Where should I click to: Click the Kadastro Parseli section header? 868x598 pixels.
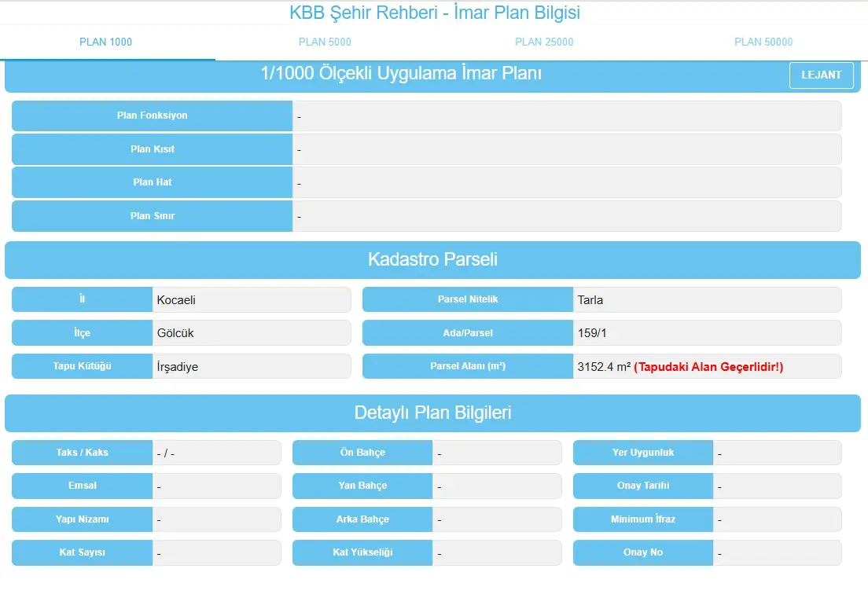click(x=433, y=259)
